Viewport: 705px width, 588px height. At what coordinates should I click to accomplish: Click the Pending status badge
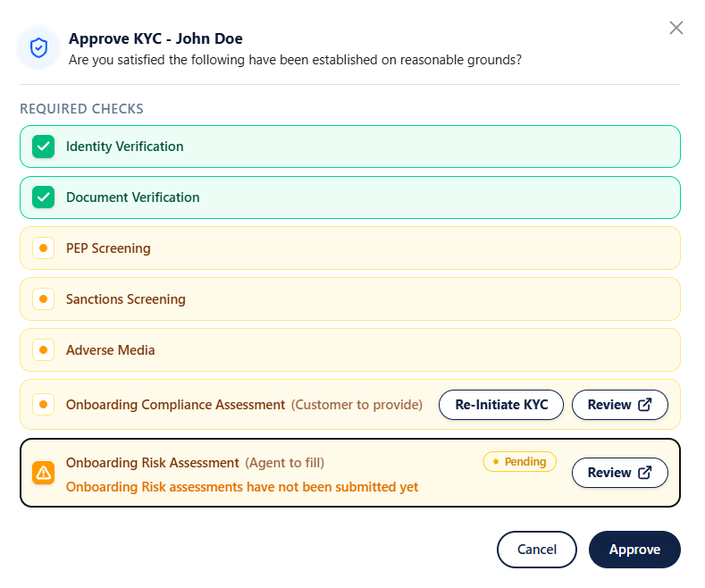520,462
